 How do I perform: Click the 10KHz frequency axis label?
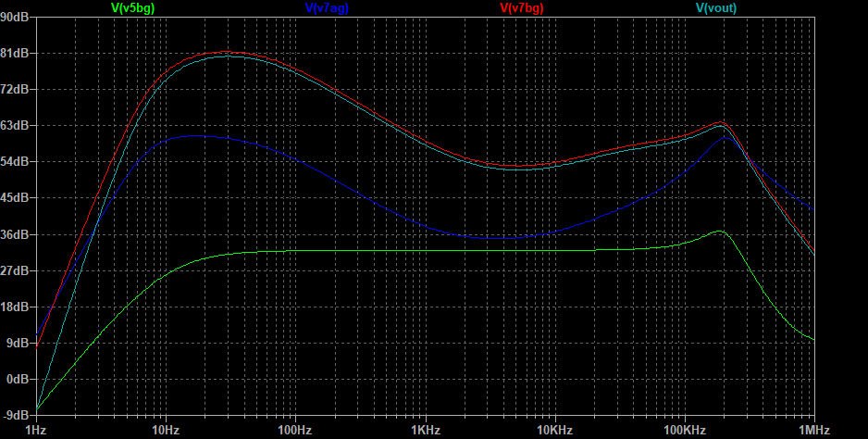(x=554, y=430)
